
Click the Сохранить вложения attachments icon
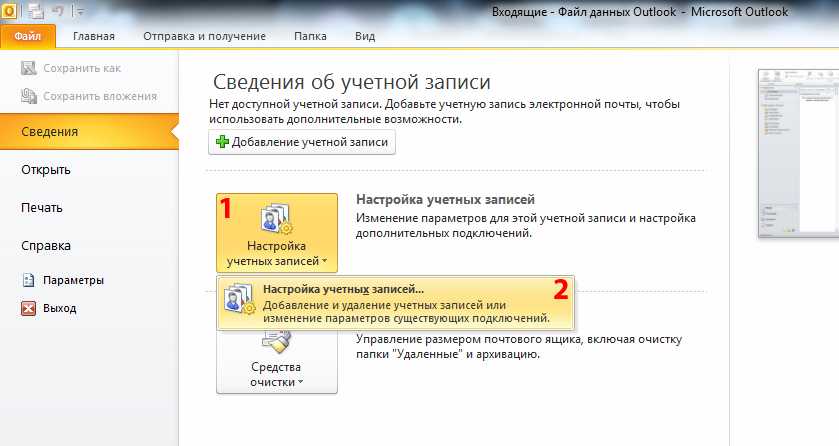pyautogui.click(x=29, y=96)
